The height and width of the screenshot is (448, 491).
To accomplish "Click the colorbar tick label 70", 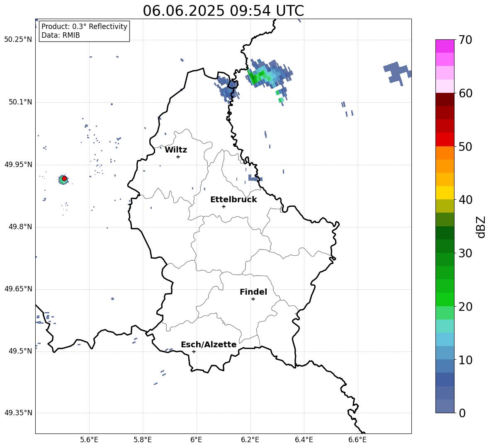I will (465, 40).
